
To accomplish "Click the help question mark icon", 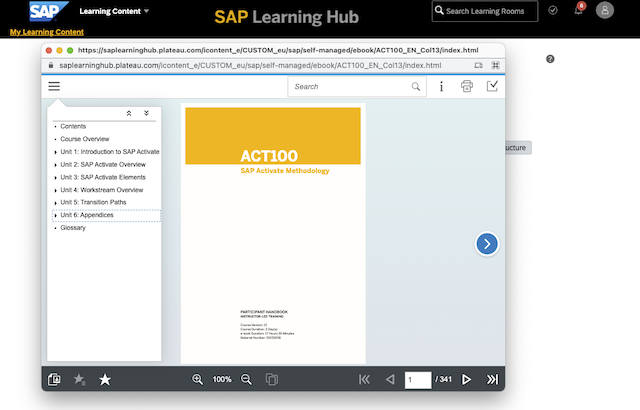I will tap(550, 59).
